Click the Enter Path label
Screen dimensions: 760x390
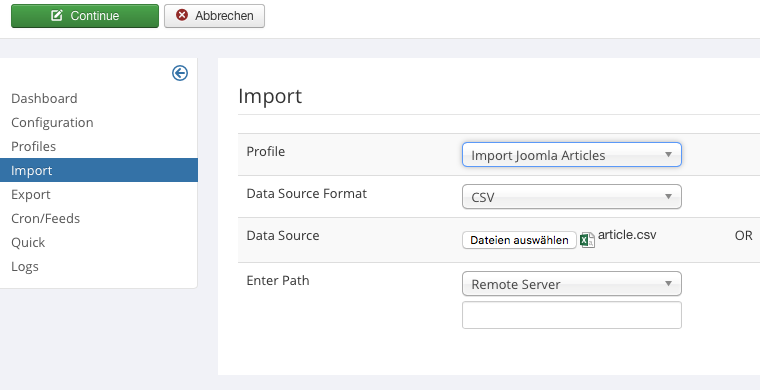pyautogui.click(x=278, y=281)
